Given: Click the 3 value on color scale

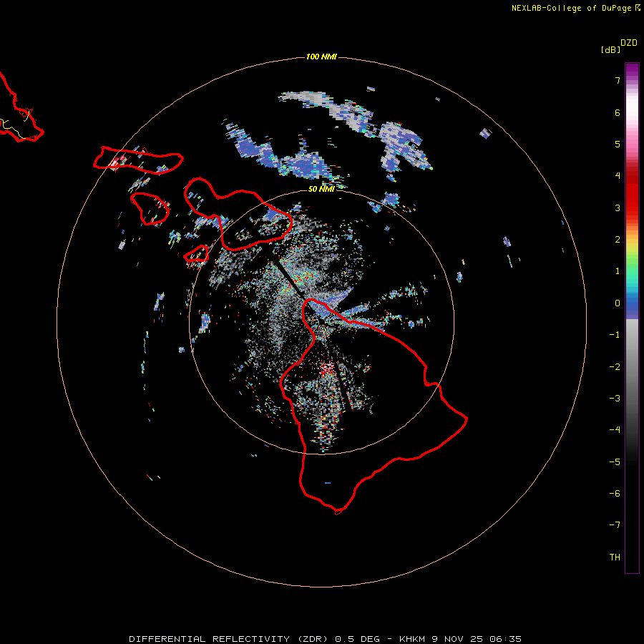Looking at the screenshot, I should [618, 208].
